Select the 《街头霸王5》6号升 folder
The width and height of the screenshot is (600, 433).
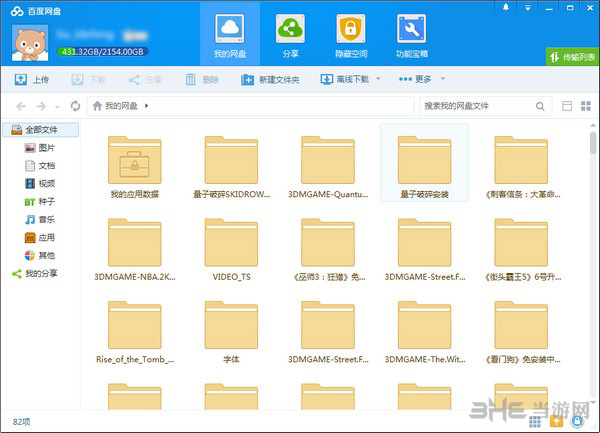click(x=521, y=250)
